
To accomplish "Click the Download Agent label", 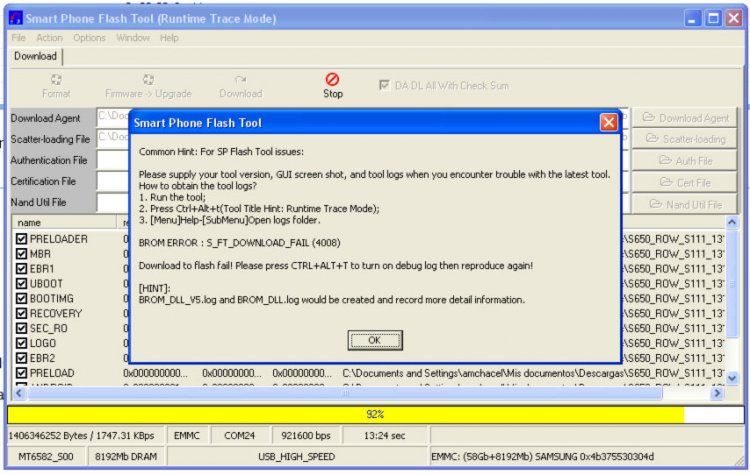I will (45, 118).
